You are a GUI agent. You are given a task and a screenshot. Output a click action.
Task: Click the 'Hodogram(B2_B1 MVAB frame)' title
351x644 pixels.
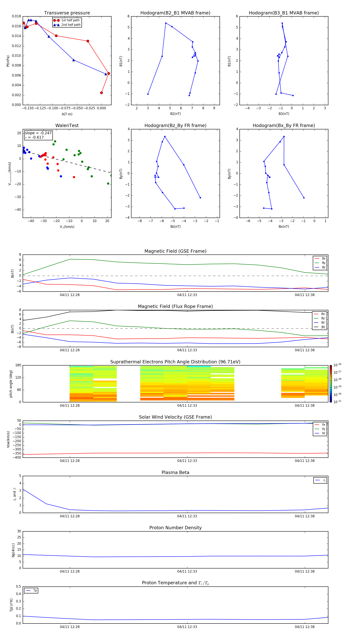coord(175,13)
